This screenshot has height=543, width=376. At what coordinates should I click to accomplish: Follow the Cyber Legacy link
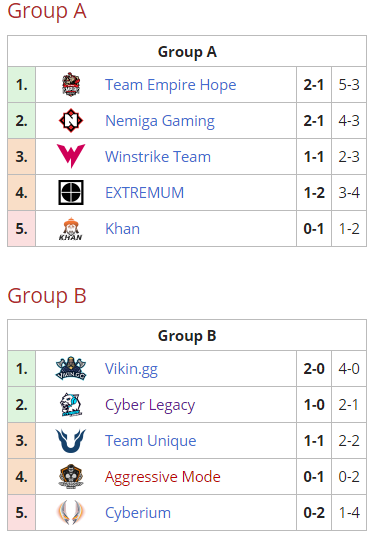(x=150, y=405)
